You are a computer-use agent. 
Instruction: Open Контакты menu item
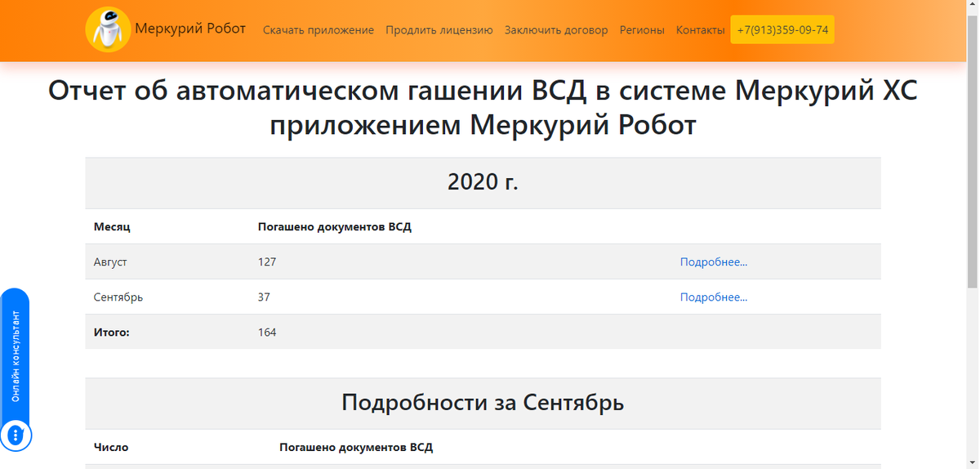point(700,30)
